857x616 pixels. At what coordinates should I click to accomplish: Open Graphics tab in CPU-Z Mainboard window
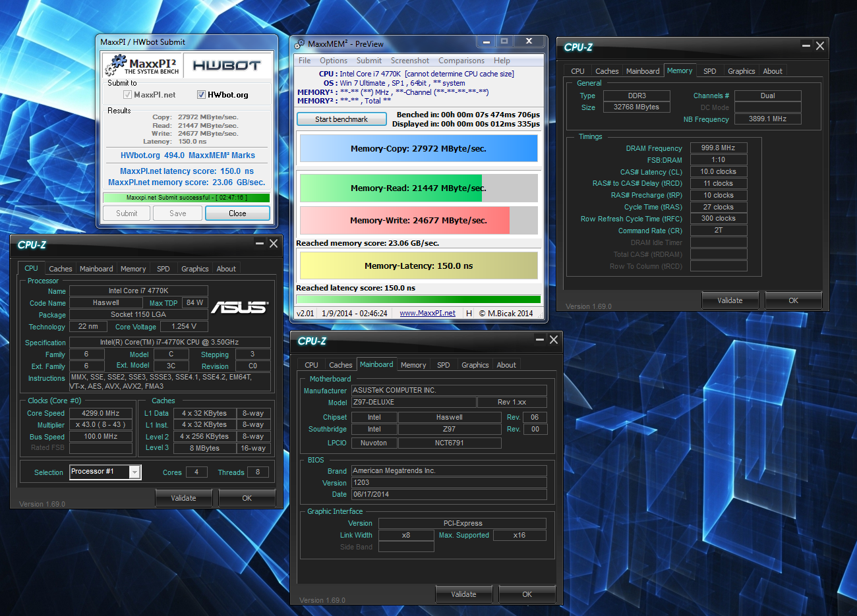tap(475, 365)
